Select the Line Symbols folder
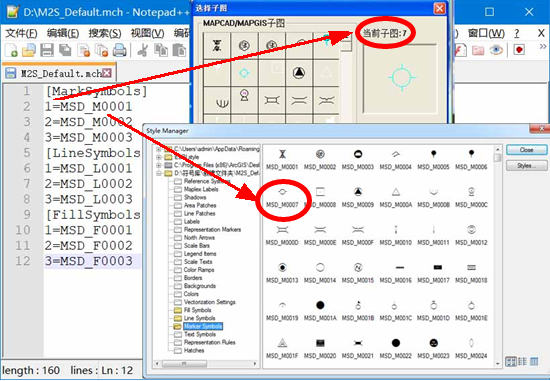Viewport: 550px width, 381px height. pos(199,318)
